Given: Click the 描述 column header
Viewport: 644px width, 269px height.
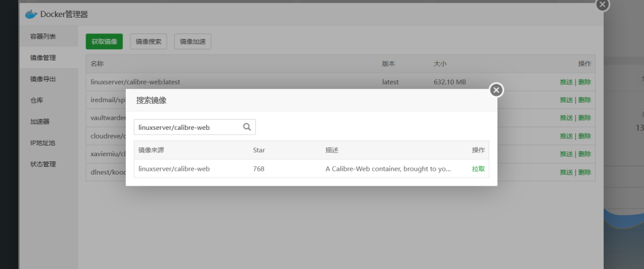Looking at the screenshot, I should click(332, 150).
